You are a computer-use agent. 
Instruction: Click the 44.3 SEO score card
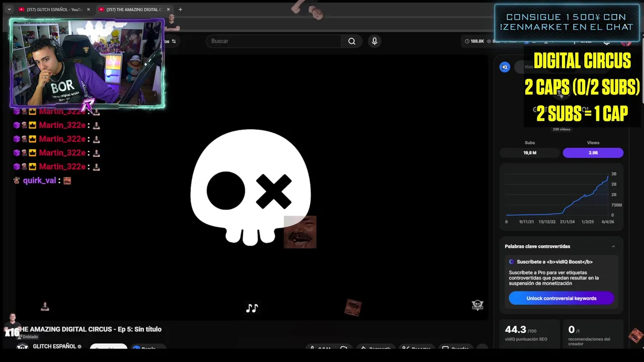tap(530, 335)
